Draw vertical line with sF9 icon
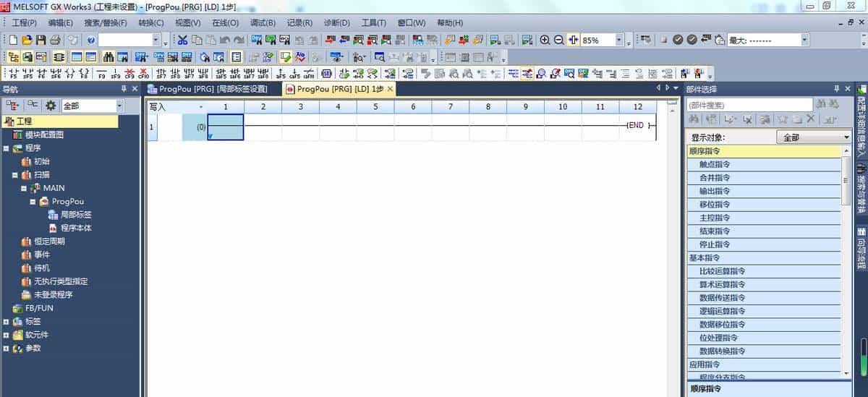Image resolution: width=868 pixels, height=397 pixels. (116, 73)
